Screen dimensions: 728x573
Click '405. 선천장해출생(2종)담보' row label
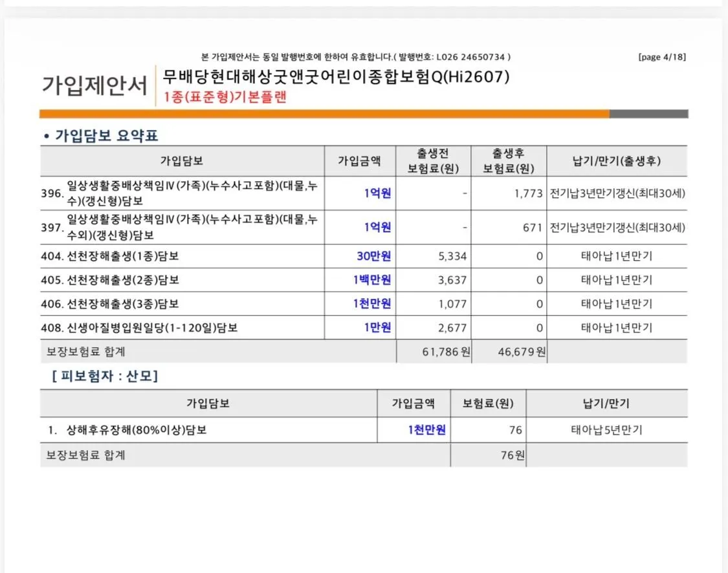tap(110, 280)
